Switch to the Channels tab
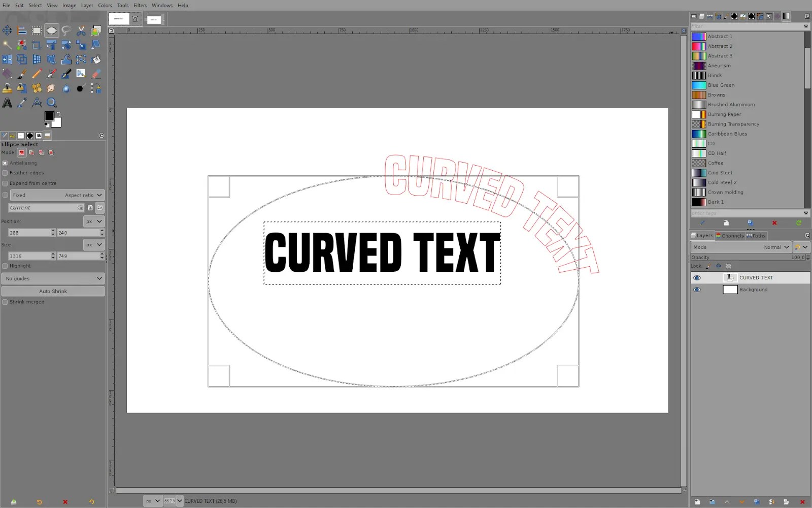 coord(730,235)
